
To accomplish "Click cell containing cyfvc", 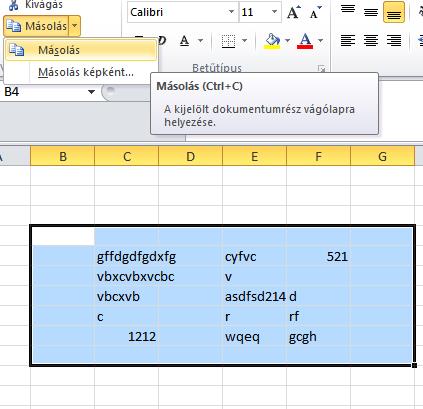I will pyautogui.click(x=254, y=256).
